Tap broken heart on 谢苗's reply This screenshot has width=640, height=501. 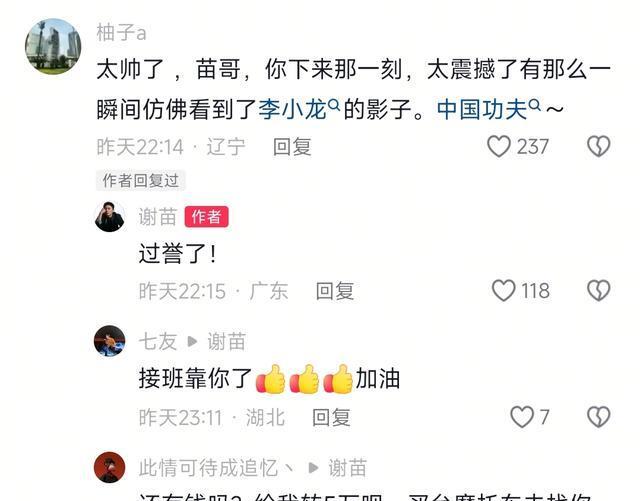pyautogui.click(x=598, y=290)
